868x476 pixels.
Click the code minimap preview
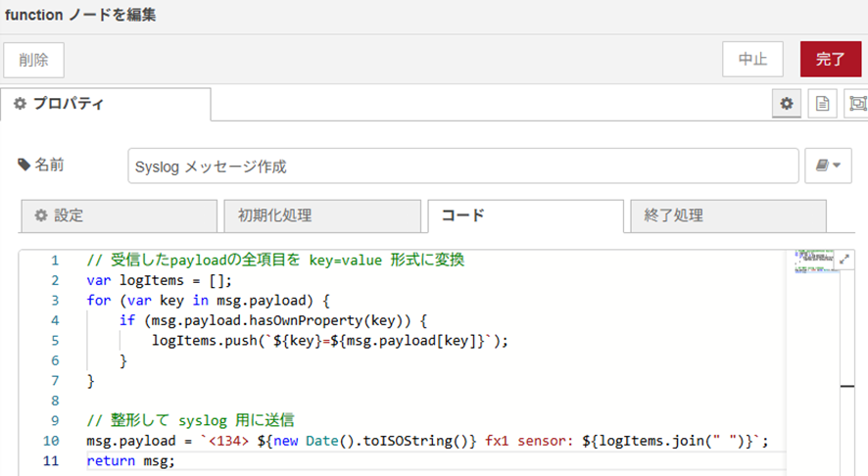(x=814, y=262)
